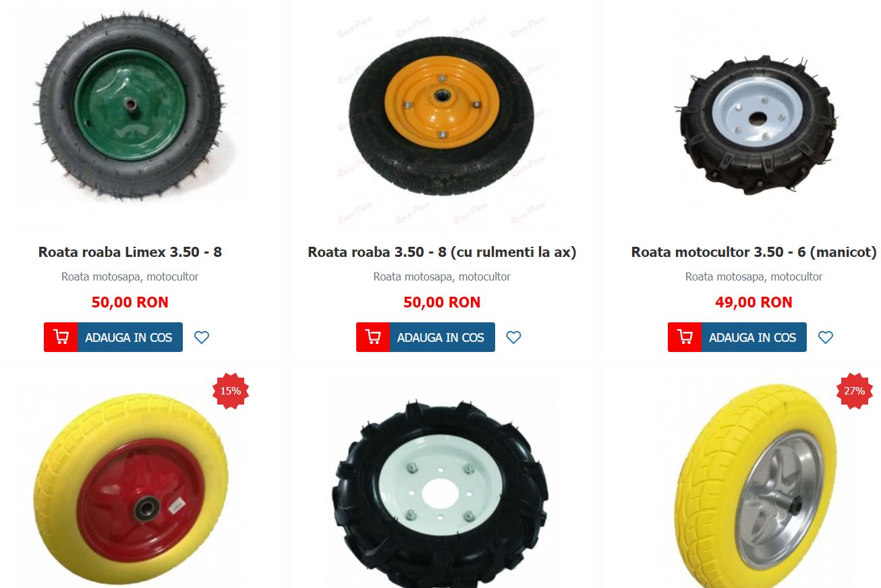
Task: Click heart icon for wheel with rulmenti la ax
Action: pyautogui.click(x=513, y=337)
